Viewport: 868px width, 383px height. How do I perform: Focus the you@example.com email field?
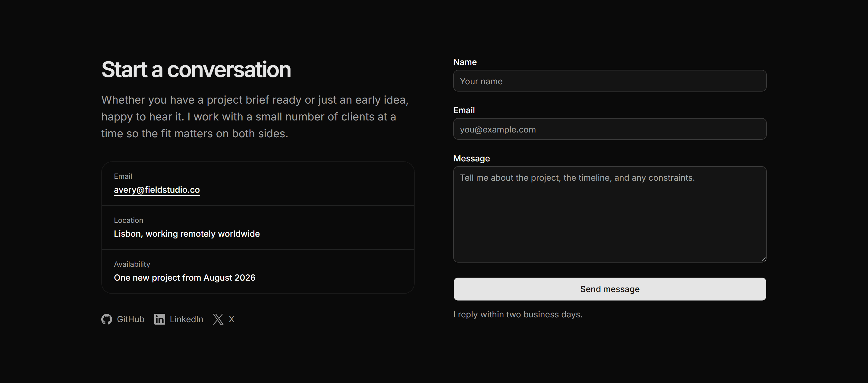(x=609, y=129)
